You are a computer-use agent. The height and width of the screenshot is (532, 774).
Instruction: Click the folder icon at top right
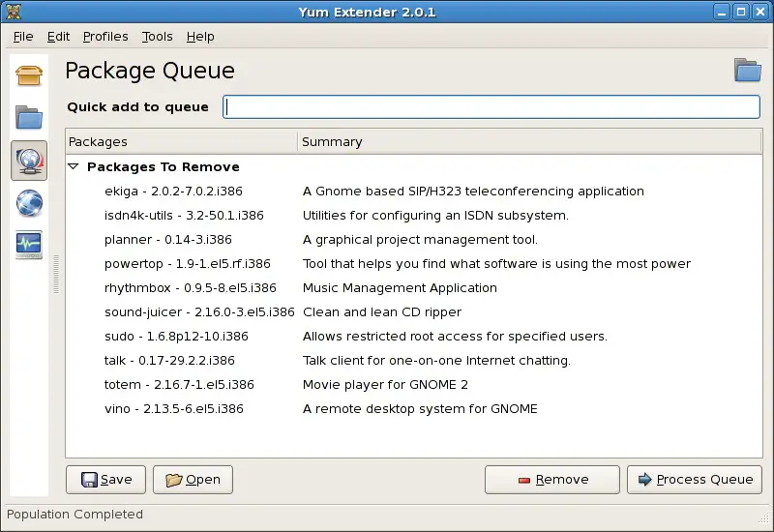747,70
